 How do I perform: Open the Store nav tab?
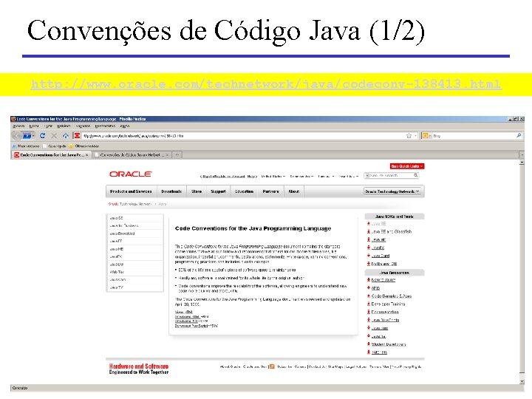click(x=197, y=191)
